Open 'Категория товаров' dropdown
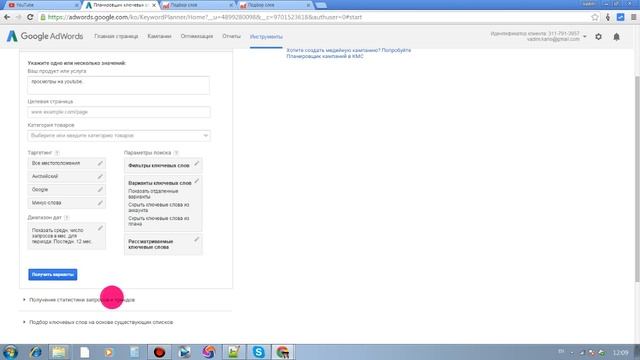 (x=119, y=136)
